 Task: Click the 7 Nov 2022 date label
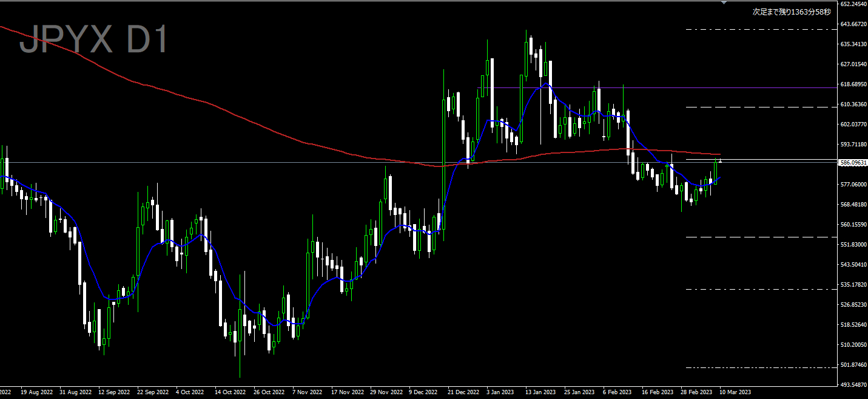click(308, 392)
